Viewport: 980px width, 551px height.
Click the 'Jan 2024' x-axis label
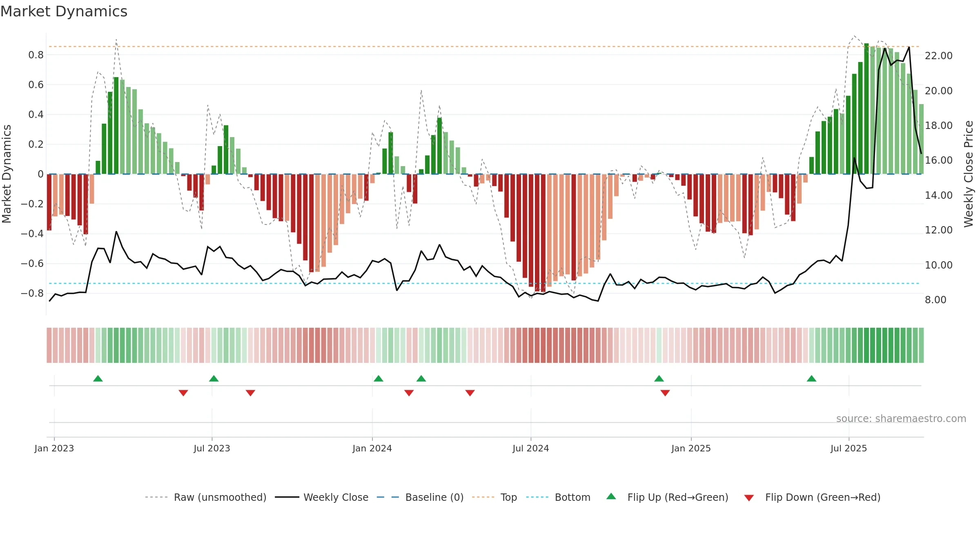[372, 448]
